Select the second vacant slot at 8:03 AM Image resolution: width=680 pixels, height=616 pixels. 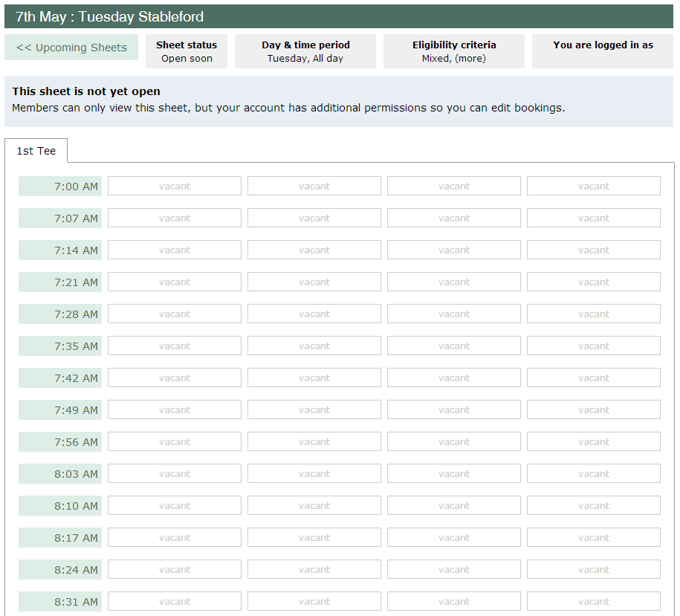314,473
